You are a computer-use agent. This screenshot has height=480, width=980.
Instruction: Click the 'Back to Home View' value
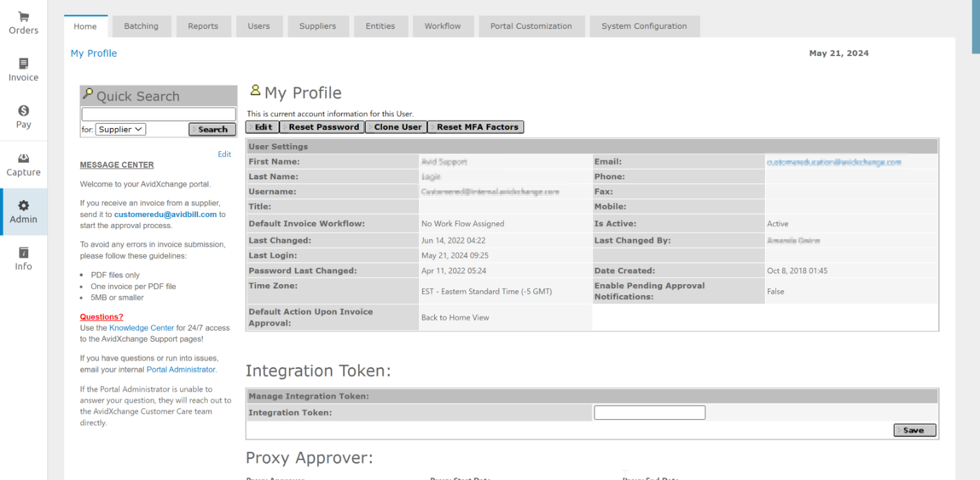(455, 318)
